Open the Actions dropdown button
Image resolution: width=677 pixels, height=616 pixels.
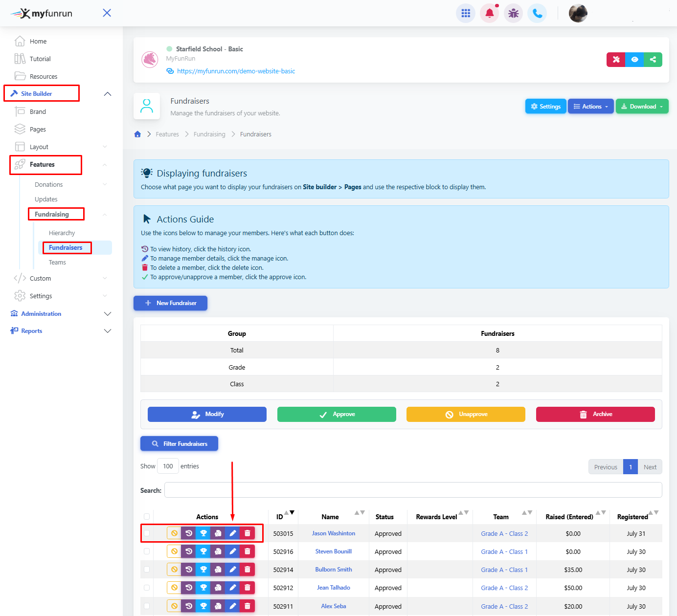[x=590, y=107]
